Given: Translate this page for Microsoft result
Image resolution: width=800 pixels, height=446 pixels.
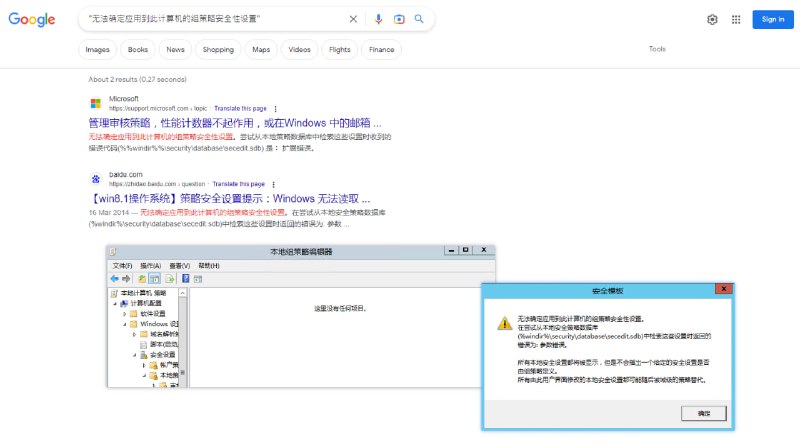Looking at the screenshot, I should [x=240, y=109].
